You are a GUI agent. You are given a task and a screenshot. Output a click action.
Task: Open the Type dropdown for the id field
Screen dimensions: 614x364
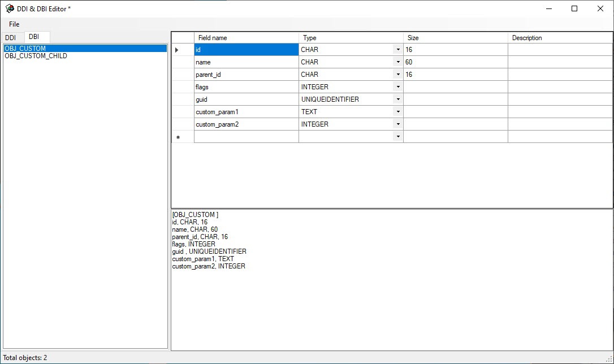click(x=398, y=50)
